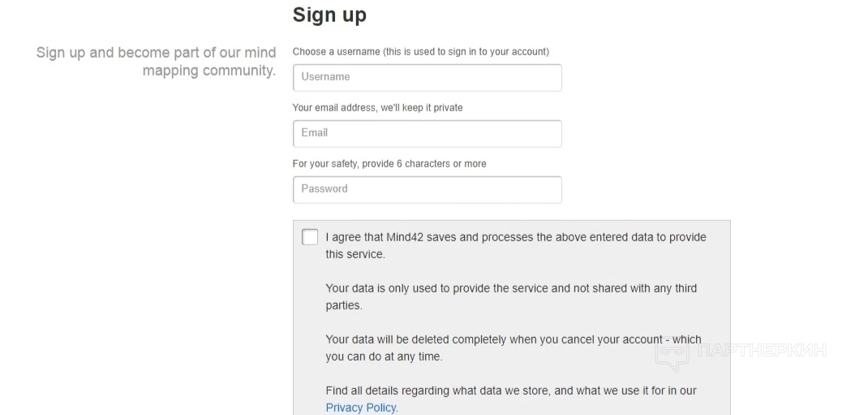The image size is (868, 415).
Task: Click the "provide 6 characters or more" hint
Action: (x=389, y=163)
